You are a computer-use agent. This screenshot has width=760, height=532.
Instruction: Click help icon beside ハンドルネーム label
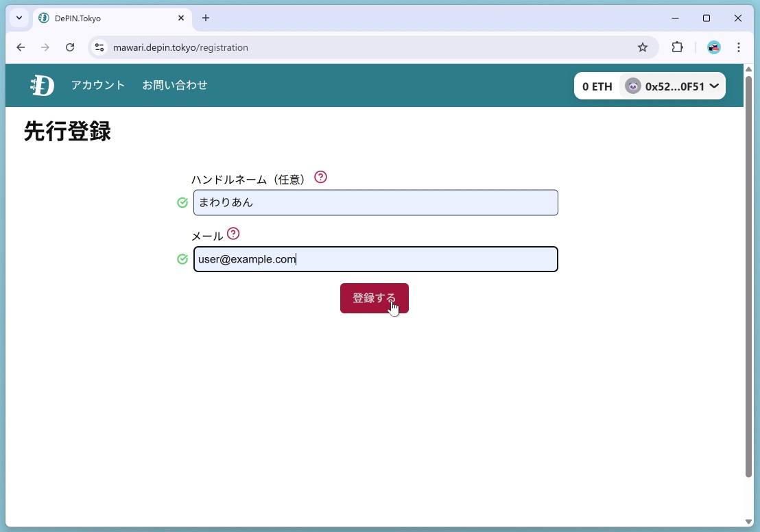(320, 177)
